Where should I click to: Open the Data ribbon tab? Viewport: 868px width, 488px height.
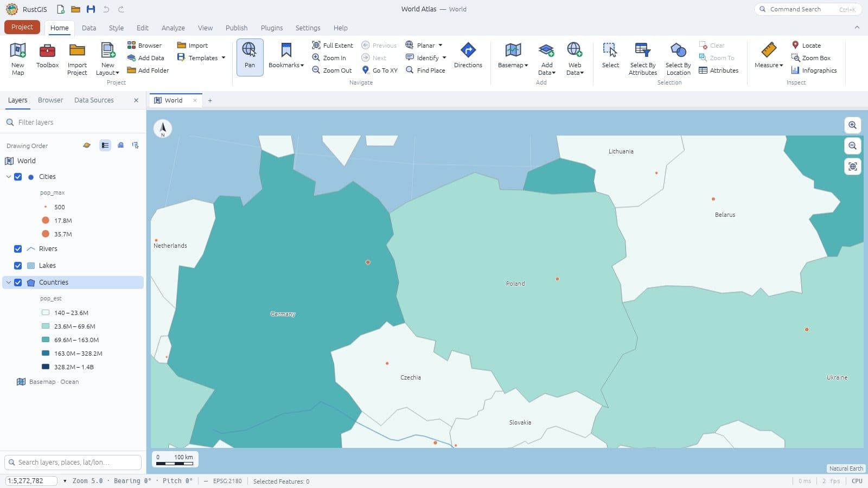[89, 28]
